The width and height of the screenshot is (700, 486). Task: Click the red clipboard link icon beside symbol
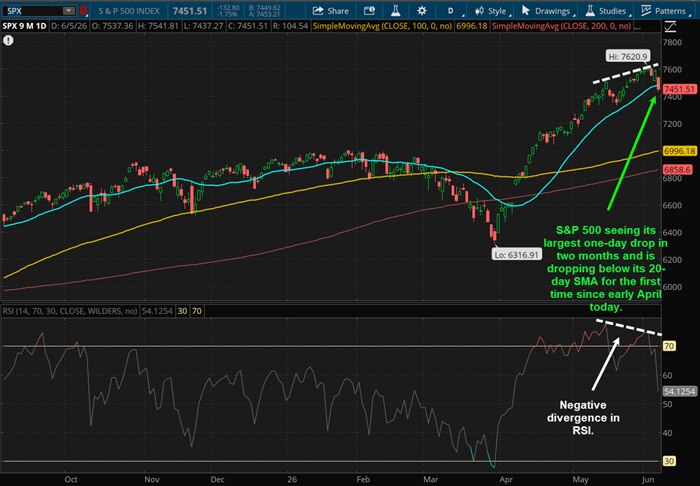[83, 11]
